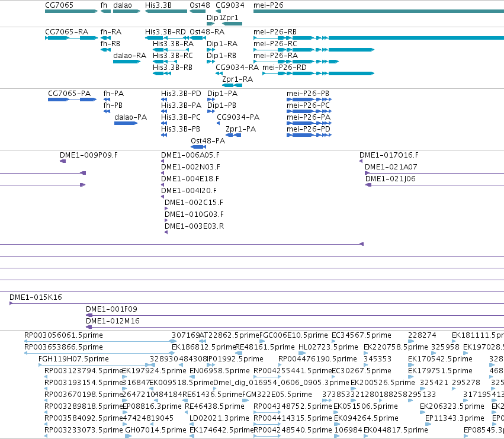The width and height of the screenshot is (504, 439).
Task: Click the clone label 'DME1-009P09.F'
Action: coord(89,155)
